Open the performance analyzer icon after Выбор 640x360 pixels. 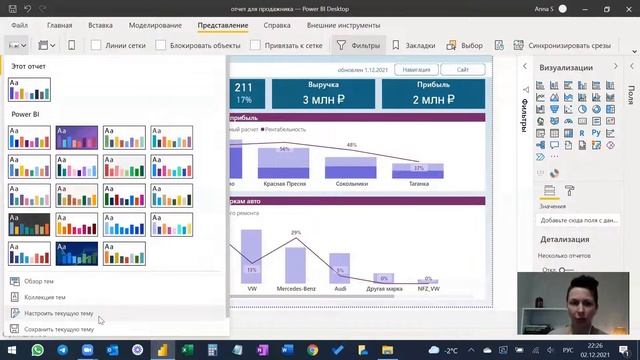click(x=499, y=45)
